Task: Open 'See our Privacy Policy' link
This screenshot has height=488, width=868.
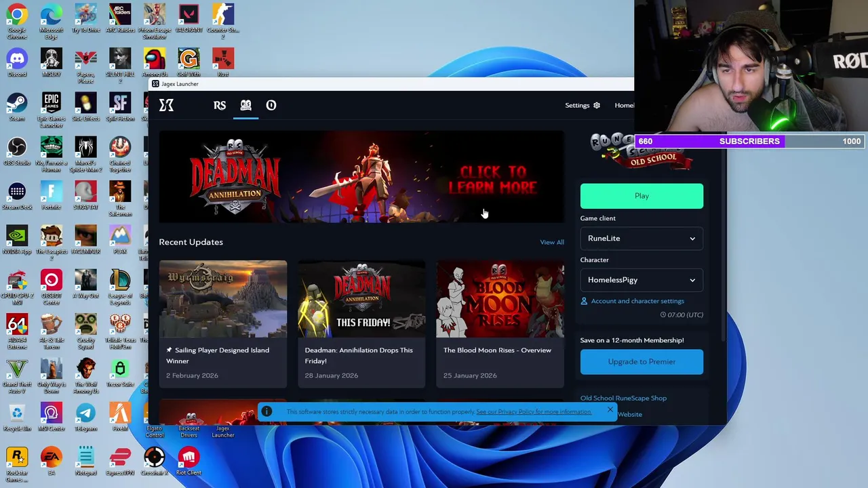Action: click(x=534, y=411)
